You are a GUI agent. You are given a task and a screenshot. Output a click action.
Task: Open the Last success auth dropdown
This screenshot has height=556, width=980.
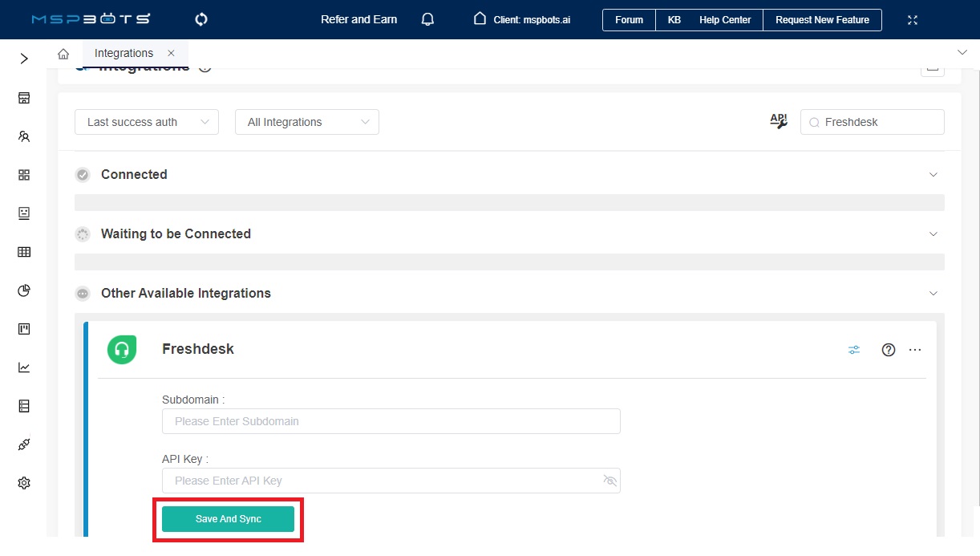click(x=146, y=121)
